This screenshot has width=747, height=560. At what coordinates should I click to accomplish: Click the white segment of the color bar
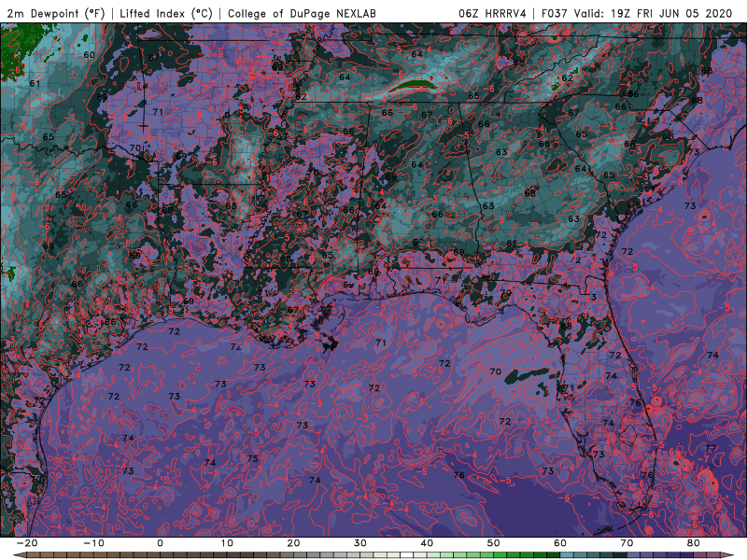click(x=407, y=555)
